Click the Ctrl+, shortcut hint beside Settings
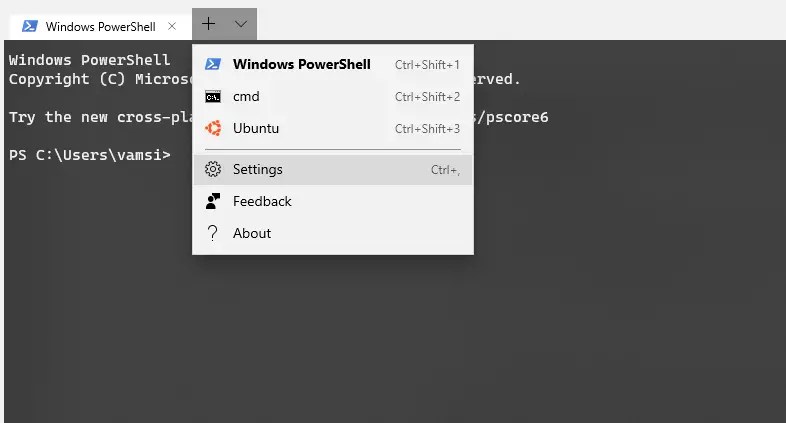The width and height of the screenshot is (786, 423). 445,170
